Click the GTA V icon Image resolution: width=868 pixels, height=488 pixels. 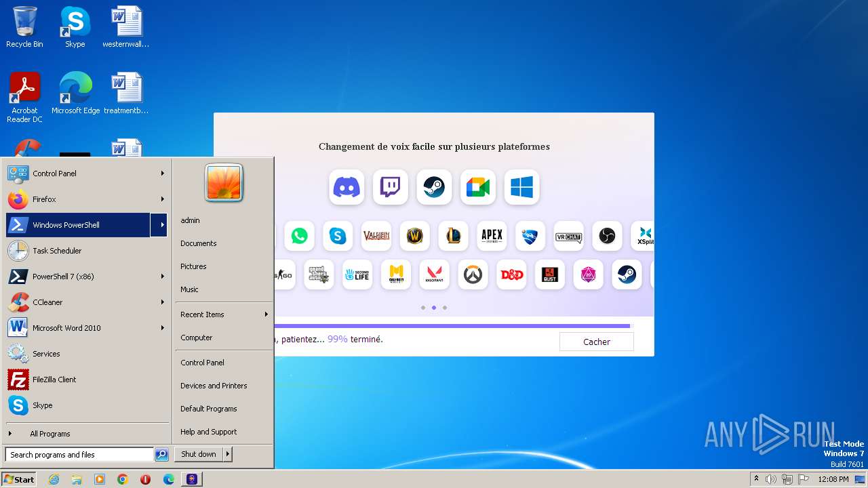point(319,274)
